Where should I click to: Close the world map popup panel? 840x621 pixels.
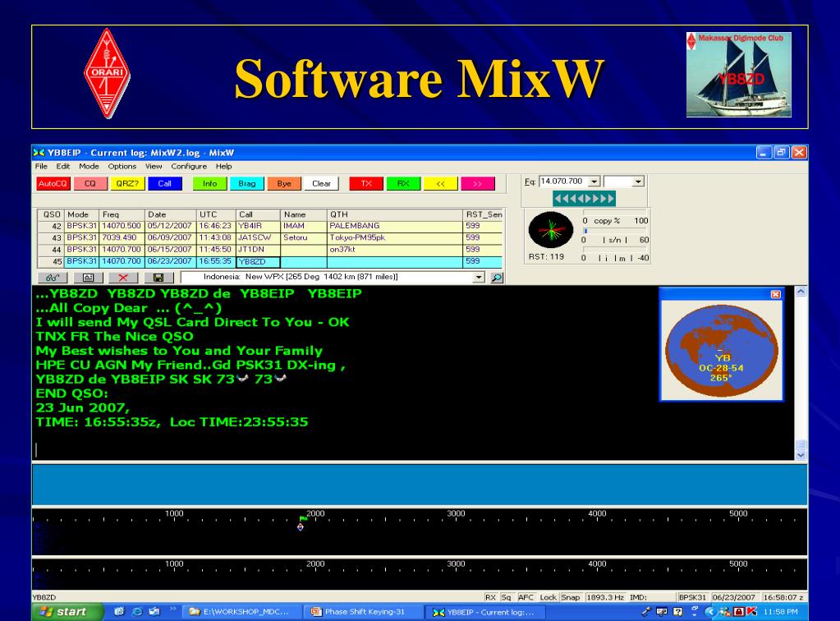tap(775, 294)
